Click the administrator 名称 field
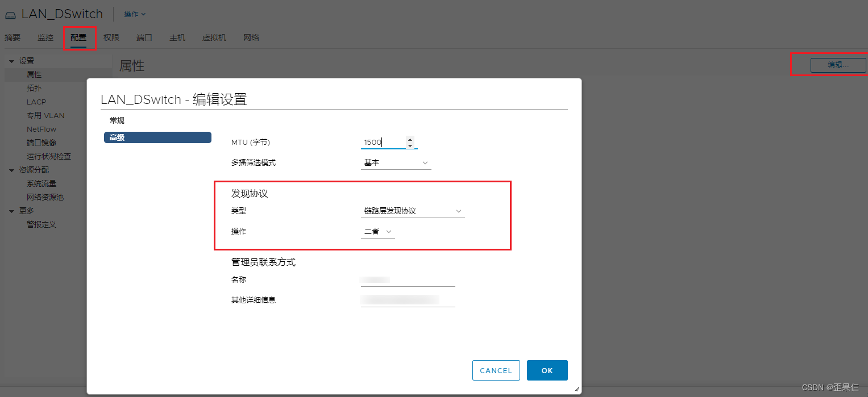The width and height of the screenshot is (868, 397). pyautogui.click(x=408, y=280)
